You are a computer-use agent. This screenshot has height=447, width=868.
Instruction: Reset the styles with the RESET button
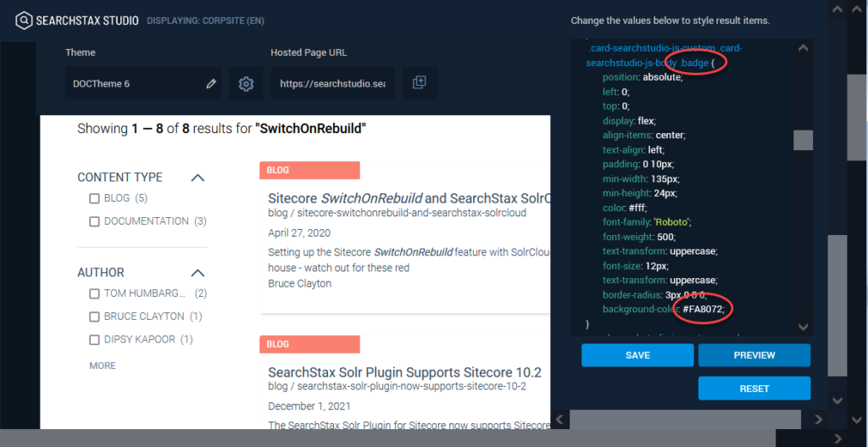pos(754,388)
